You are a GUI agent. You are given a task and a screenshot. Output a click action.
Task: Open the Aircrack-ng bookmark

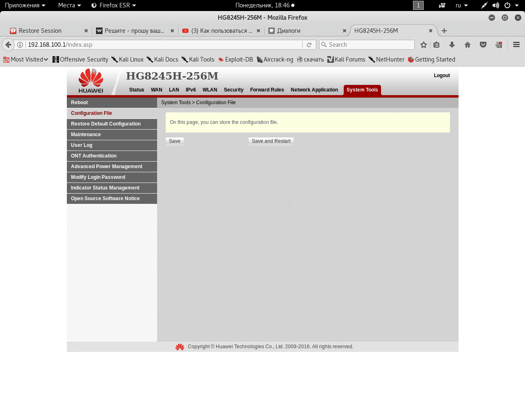(x=275, y=59)
